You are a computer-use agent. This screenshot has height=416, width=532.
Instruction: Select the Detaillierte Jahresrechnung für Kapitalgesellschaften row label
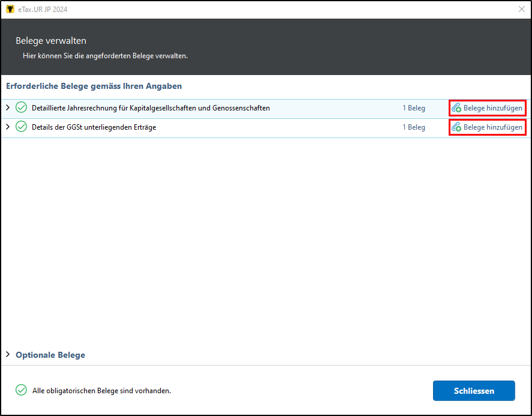pyautogui.click(x=151, y=108)
